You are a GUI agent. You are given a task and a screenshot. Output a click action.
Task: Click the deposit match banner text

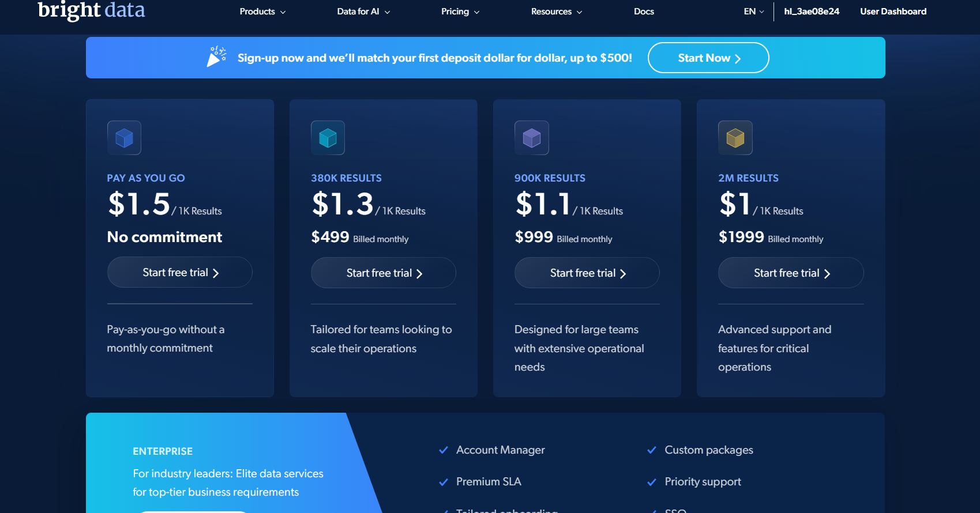435,58
